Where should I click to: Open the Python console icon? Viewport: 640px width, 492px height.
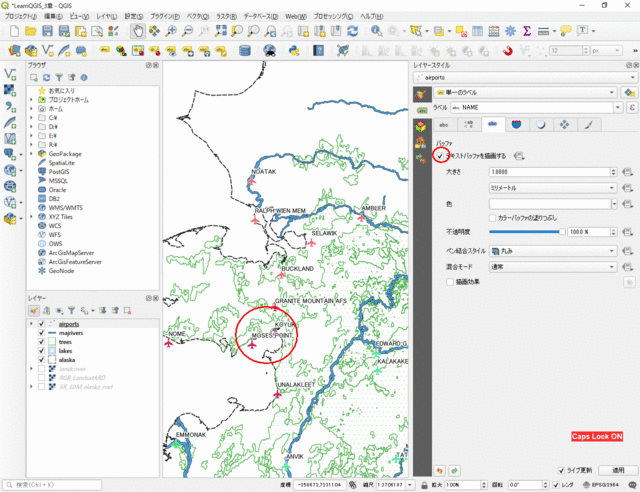pos(291,50)
